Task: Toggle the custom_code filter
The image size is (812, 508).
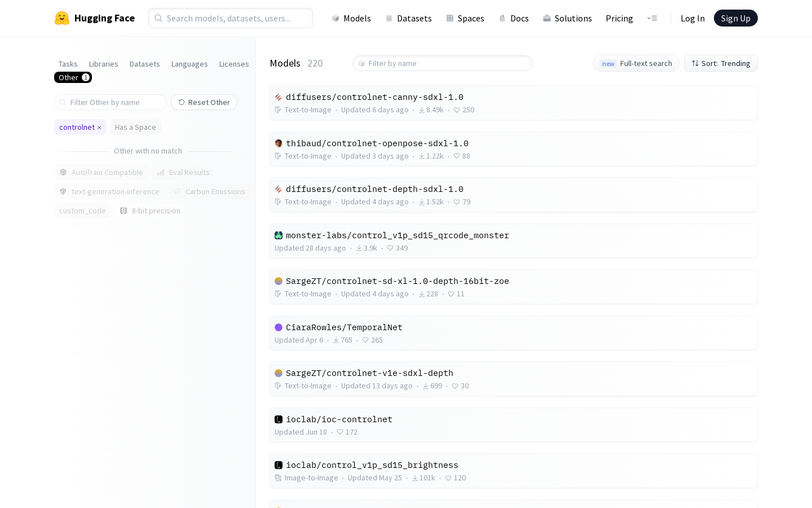Action: [x=82, y=211]
